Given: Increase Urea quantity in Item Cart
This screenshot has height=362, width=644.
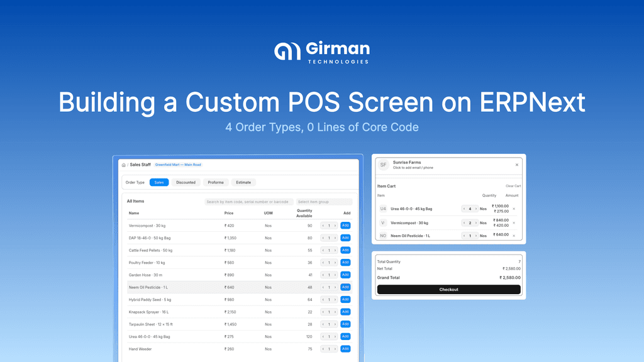Looking at the screenshot, I should [x=475, y=209].
